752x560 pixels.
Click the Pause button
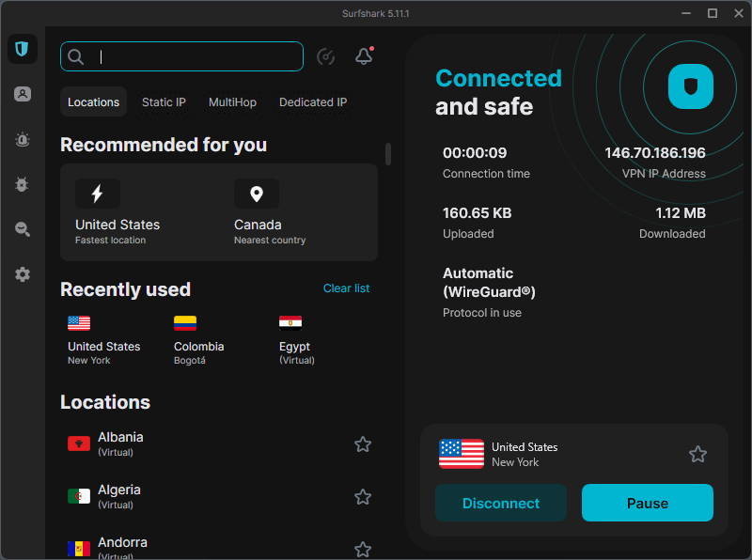(x=648, y=503)
